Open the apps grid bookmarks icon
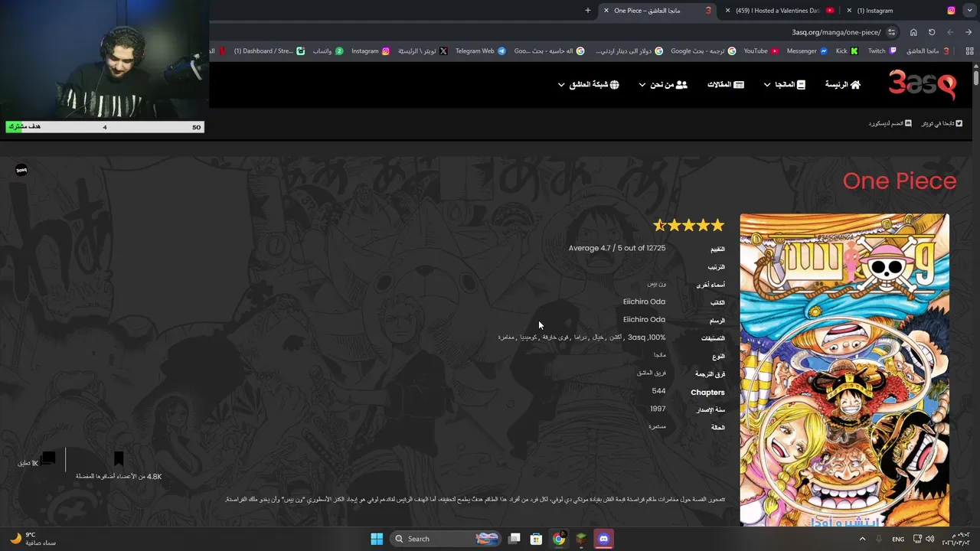 [969, 51]
